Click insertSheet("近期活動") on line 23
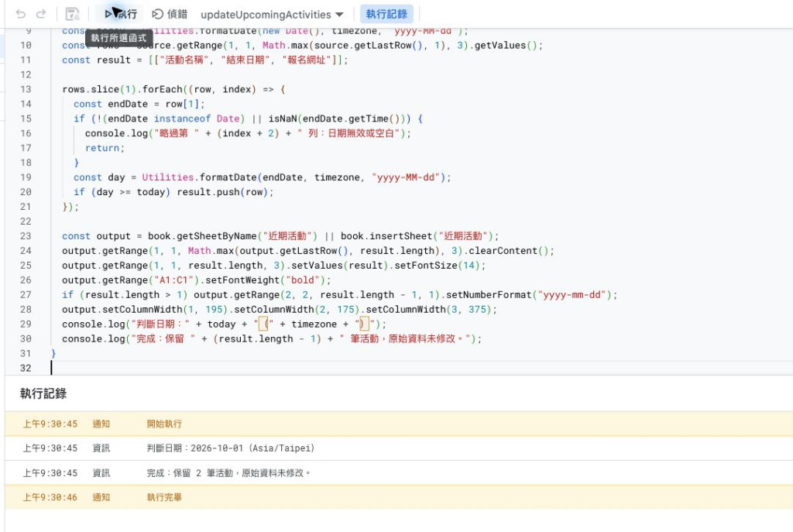 click(431, 236)
